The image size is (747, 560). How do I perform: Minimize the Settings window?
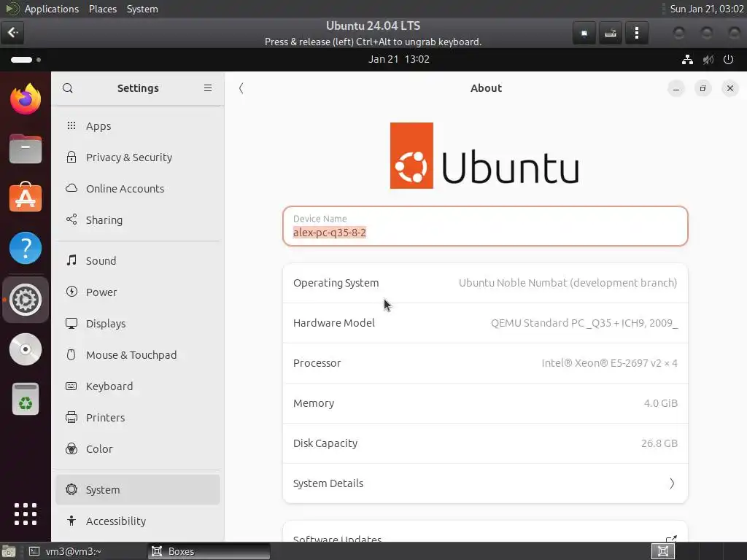tap(676, 88)
